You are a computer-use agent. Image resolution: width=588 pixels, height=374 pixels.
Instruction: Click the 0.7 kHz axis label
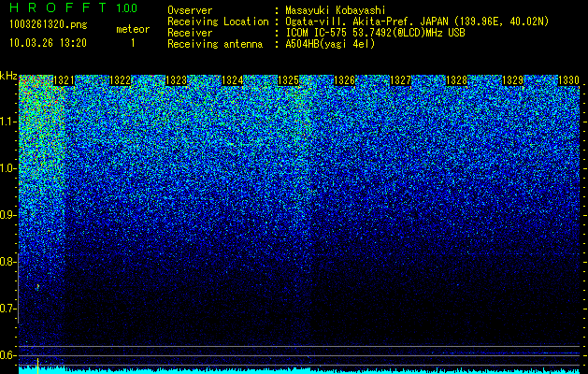[x=7, y=309]
